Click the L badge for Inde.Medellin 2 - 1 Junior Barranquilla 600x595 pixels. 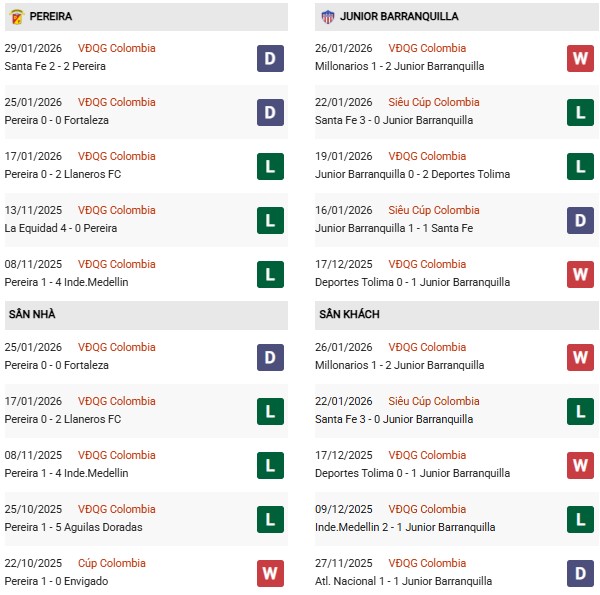[x=581, y=519]
